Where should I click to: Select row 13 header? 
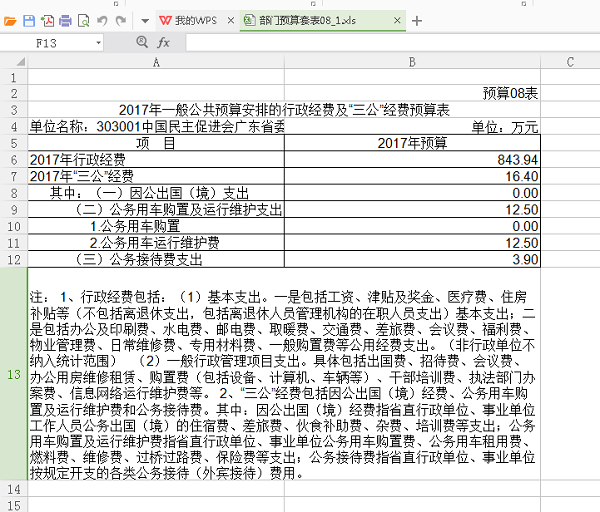[x=14, y=374]
